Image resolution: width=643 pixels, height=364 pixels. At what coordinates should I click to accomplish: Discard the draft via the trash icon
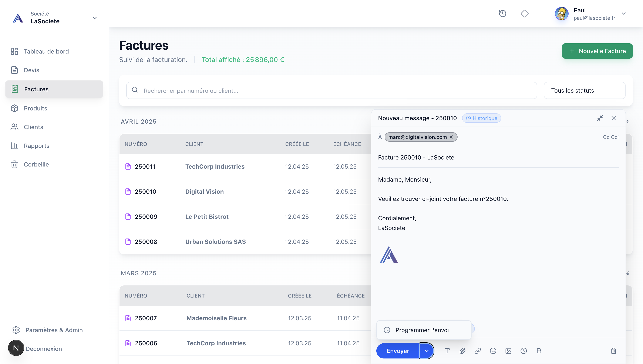613,351
